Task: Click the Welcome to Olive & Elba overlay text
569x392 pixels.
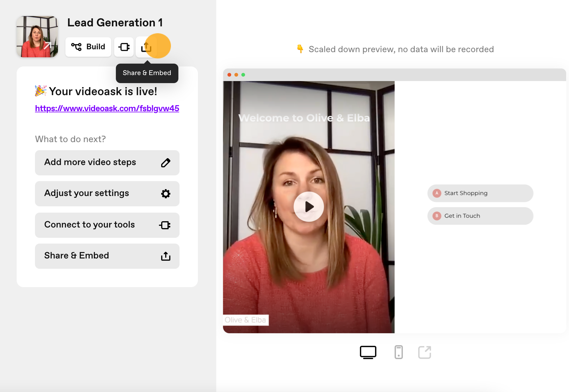Action: click(x=304, y=118)
